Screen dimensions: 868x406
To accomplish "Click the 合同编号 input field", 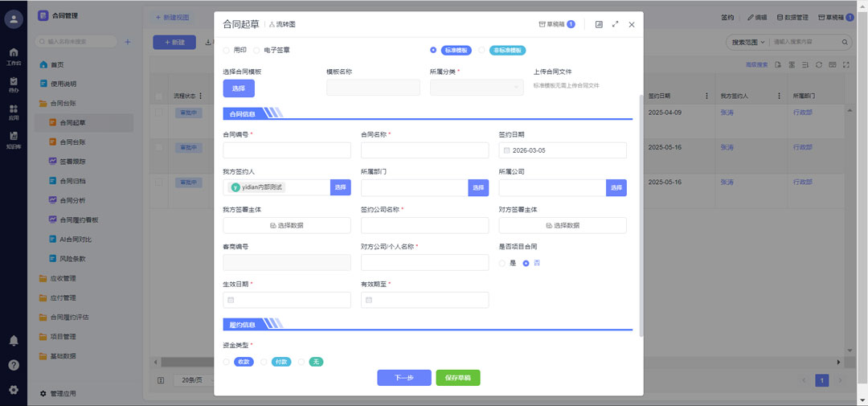I will tap(287, 150).
